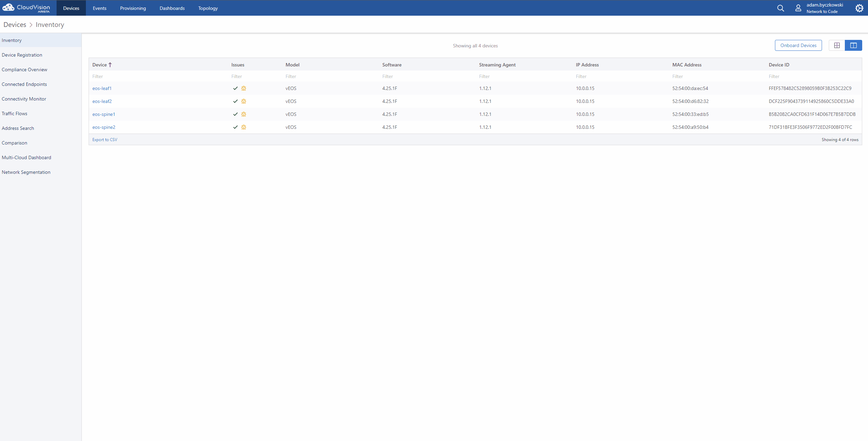Click the Onboard Devices button
Screen dimensions: 868x441
coord(798,45)
